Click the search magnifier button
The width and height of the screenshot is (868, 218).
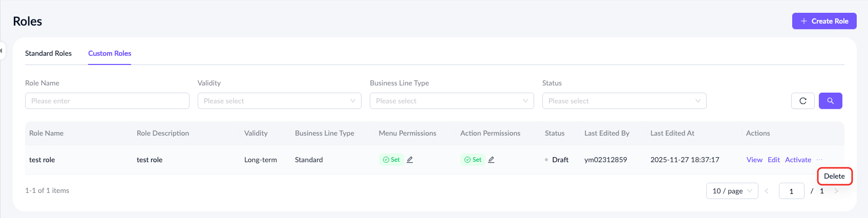tap(830, 101)
